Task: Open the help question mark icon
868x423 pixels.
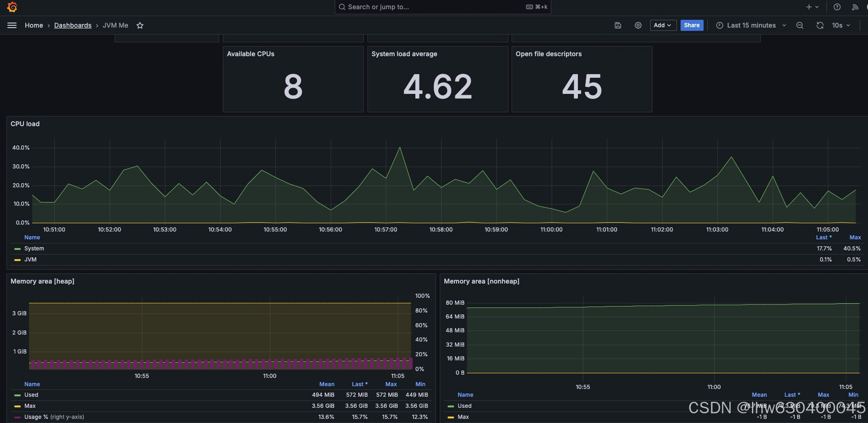Action: [837, 7]
